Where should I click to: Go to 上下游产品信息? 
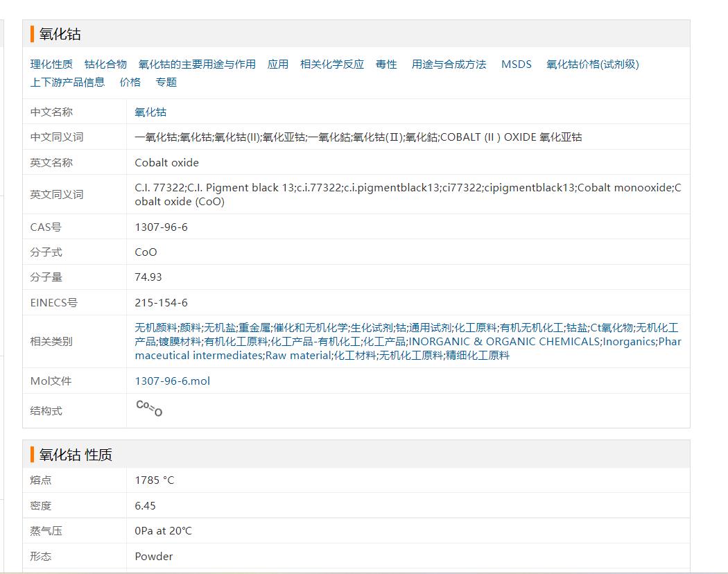[x=67, y=82]
